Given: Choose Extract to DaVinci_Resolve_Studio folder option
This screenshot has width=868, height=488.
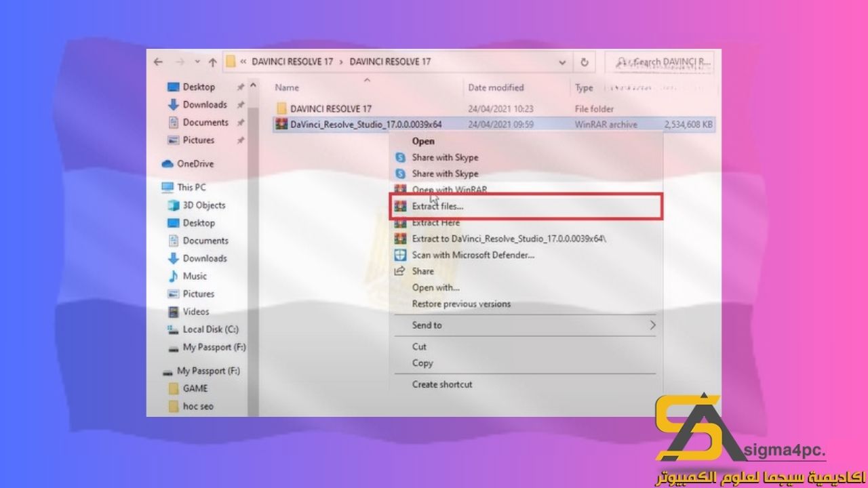Looking at the screenshot, I should tap(509, 239).
